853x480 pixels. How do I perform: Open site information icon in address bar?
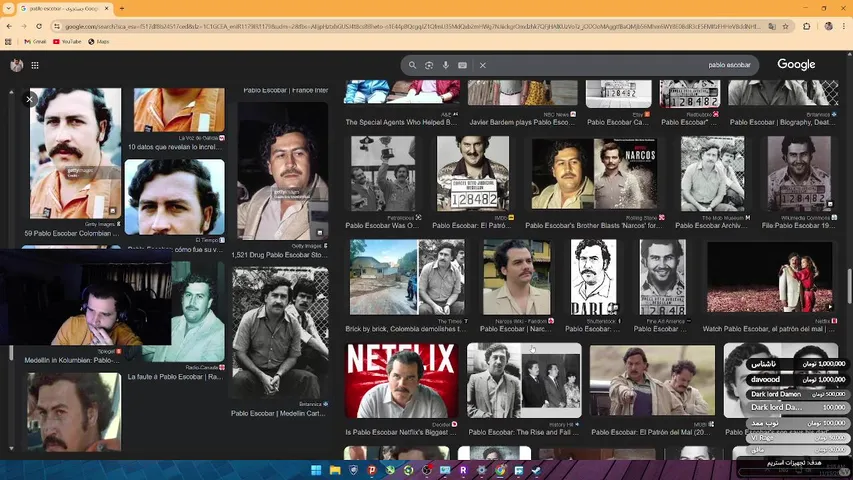click(x=57, y=26)
